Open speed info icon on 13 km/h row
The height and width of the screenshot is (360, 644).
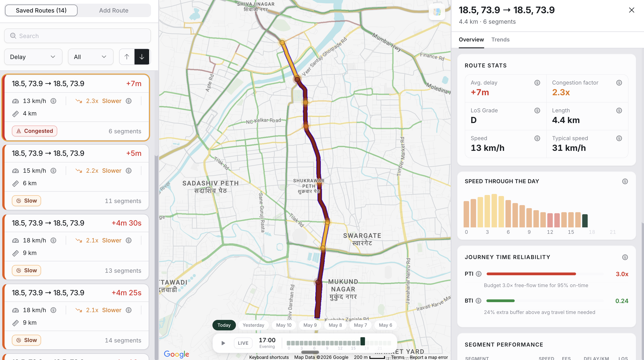(x=54, y=101)
